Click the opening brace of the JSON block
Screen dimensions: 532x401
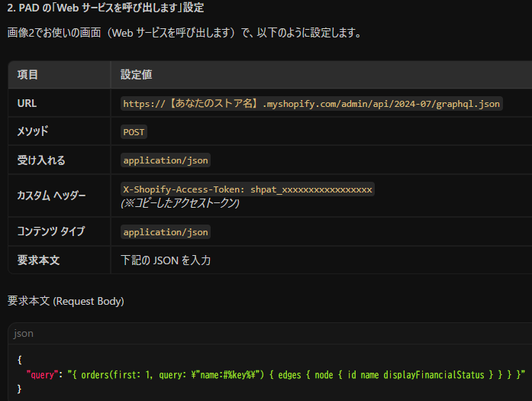pos(20,360)
